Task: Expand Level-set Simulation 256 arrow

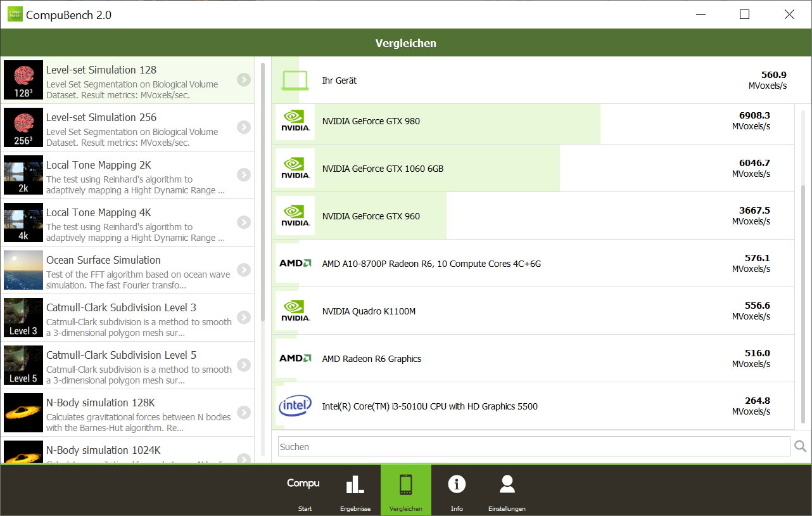Action: click(x=244, y=127)
